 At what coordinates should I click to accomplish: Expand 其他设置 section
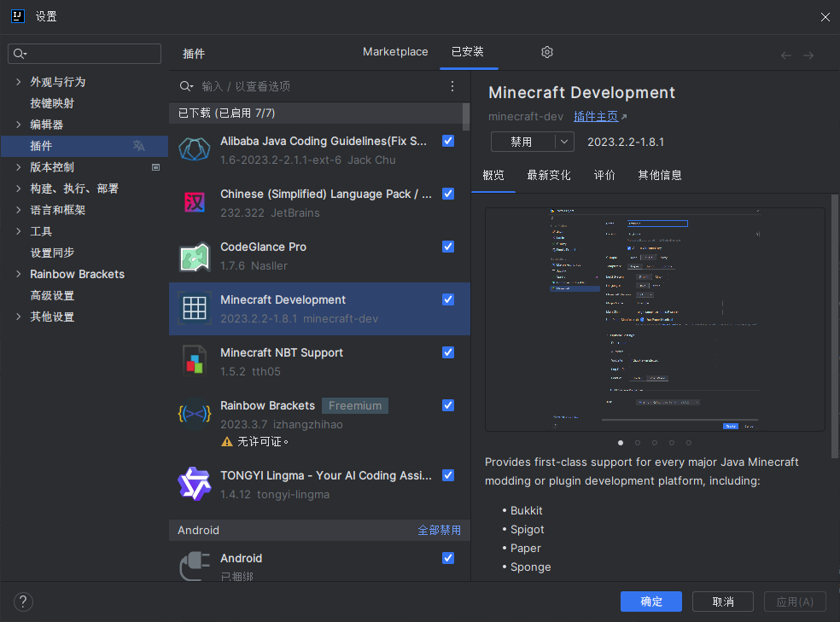coord(19,317)
